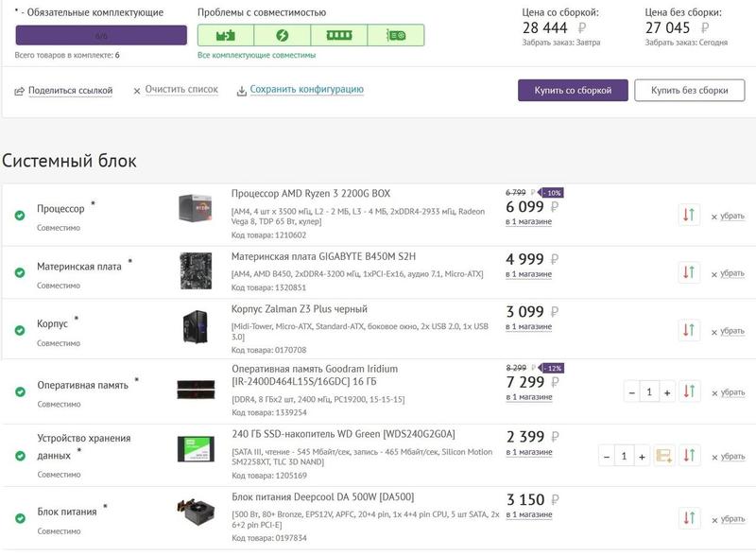This screenshot has width=756, height=556.
Task: Expand store availability for Ryzen 3 2200G
Action: [x=528, y=222]
